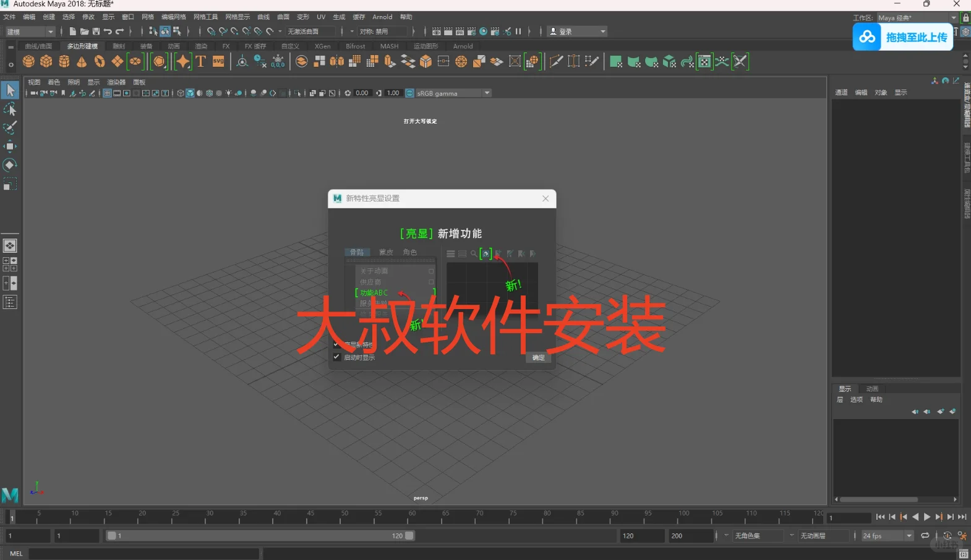Open the Arnold menu in menu bar
Viewport: 971px width, 560px height.
click(382, 17)
